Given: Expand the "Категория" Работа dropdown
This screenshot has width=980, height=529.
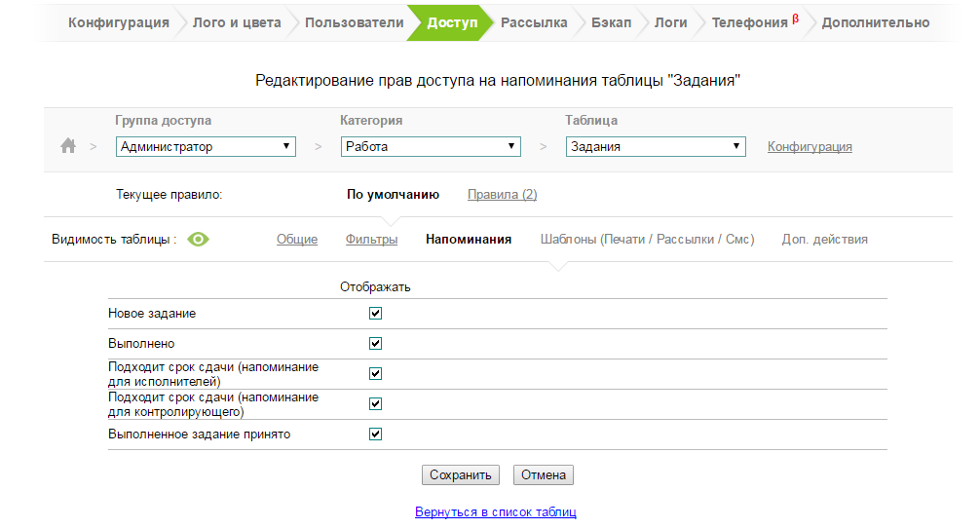Looking at the screenshot, I should coord(431,147).
